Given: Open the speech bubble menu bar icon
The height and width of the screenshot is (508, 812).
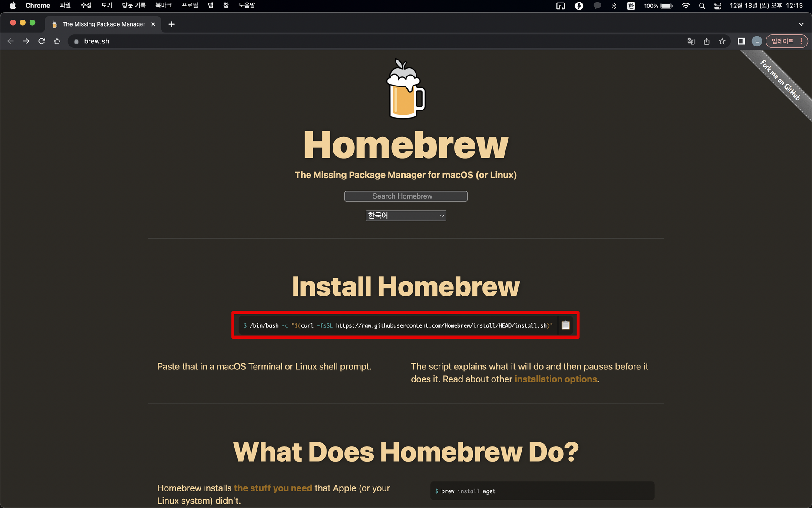Looking at the screenshot, I should click(x=597, y=6).
